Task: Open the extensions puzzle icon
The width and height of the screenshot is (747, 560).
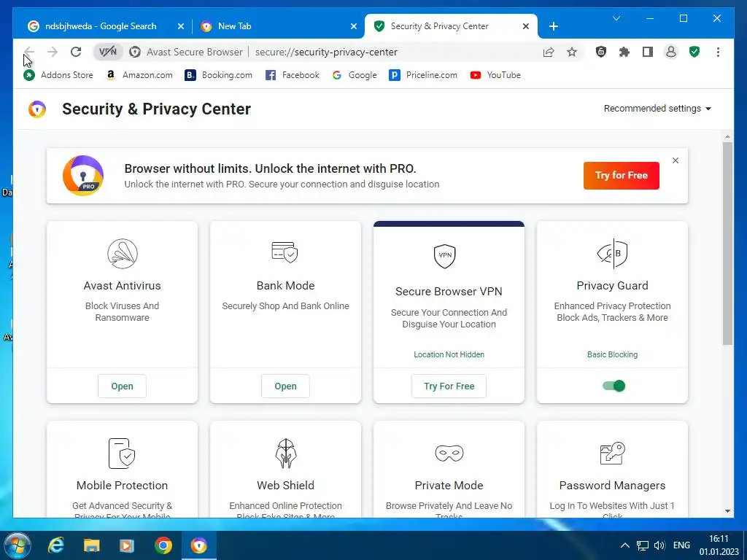Action: click(x=624, y=52)
